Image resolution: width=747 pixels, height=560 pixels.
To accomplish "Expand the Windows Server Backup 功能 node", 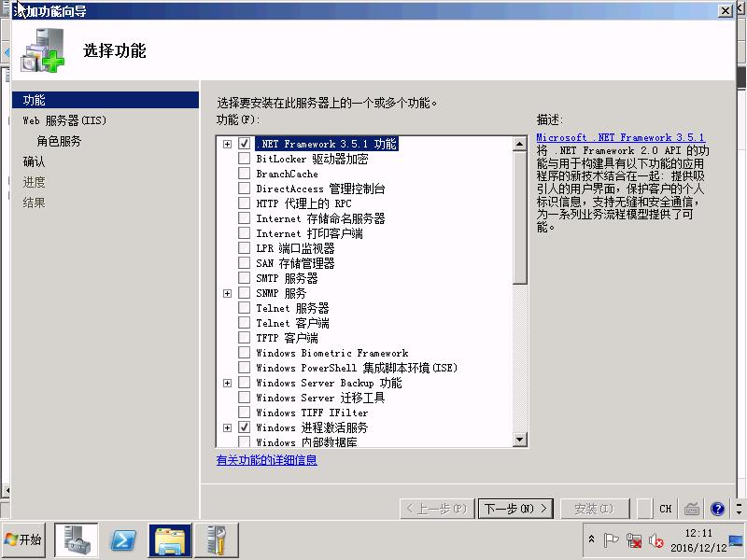I will coord(227,383).
